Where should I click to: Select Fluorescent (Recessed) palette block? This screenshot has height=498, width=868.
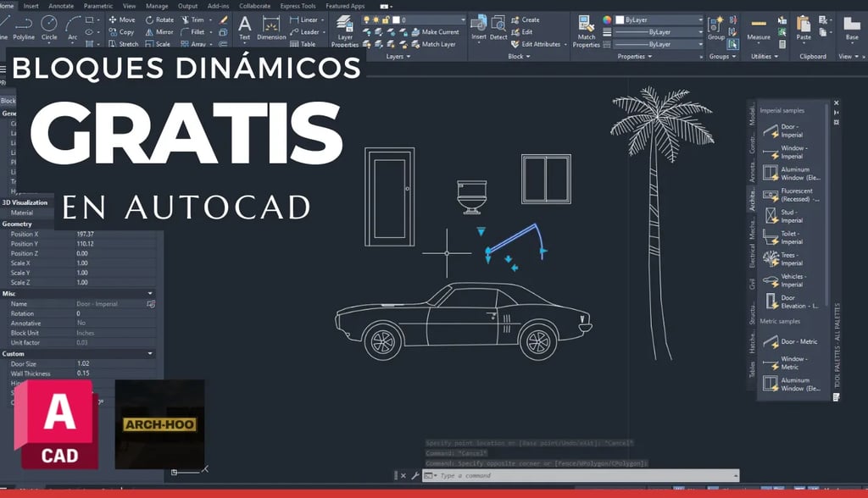(x=791, y=195)
